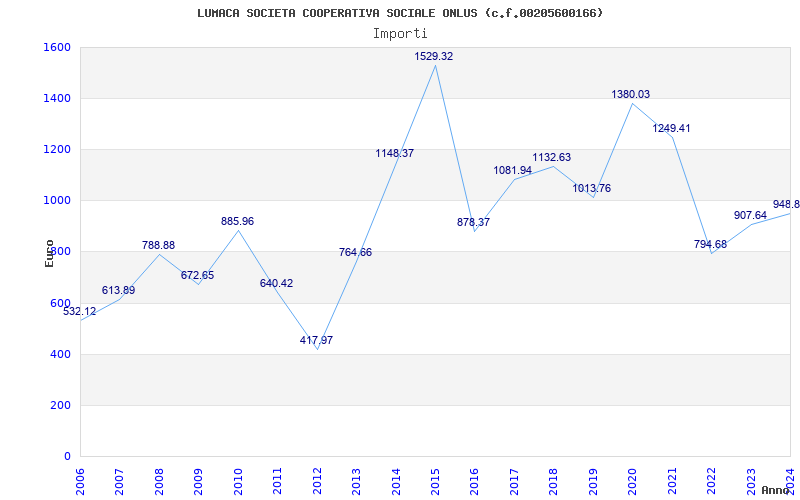Click the 2022 x-axis year label
The height and width of the screenshot is (500, 800).
(x=711, y=481)
